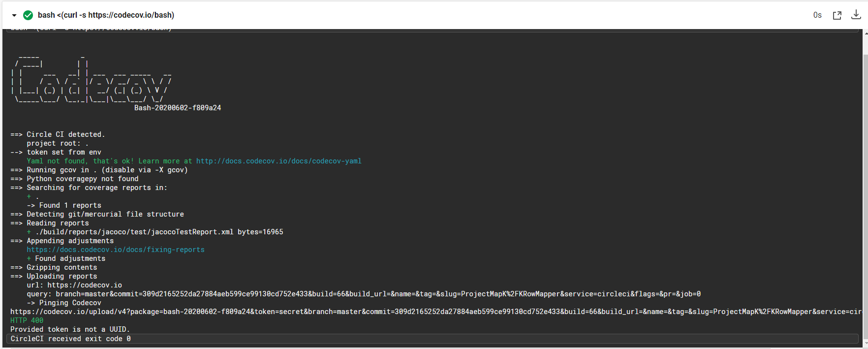Image resolution: width=868 pixels, height=349 pixels.
Task: Click '==> Uploading reports' line
Action: coord(54,276)
